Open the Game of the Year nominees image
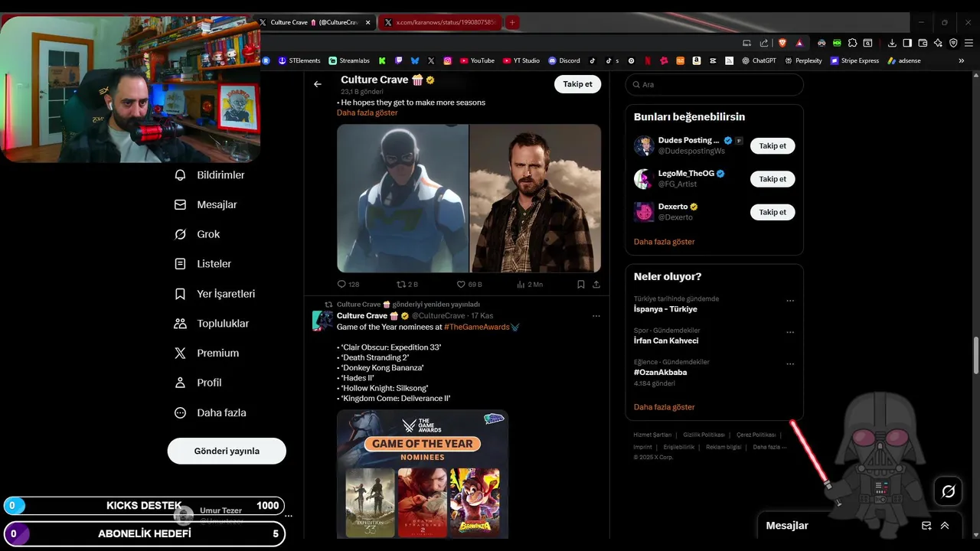 pyautogui.click(x=423, y=474)
